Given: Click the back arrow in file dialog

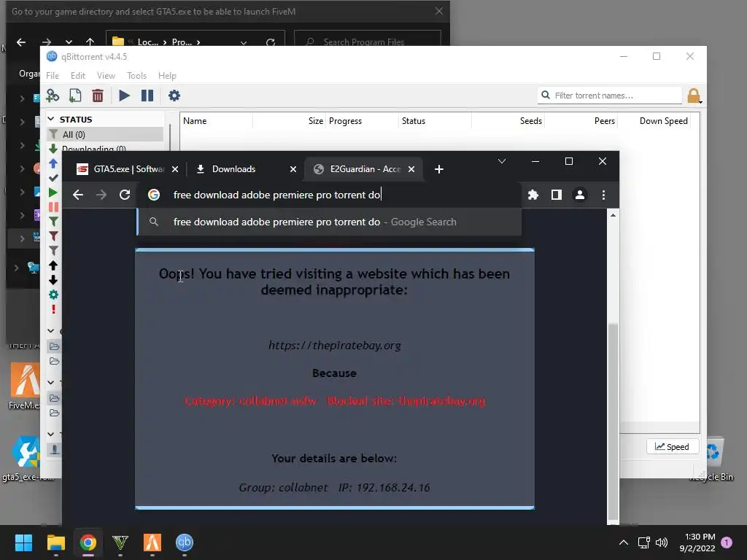Looking at the screenshot, I should coord(21,42).
